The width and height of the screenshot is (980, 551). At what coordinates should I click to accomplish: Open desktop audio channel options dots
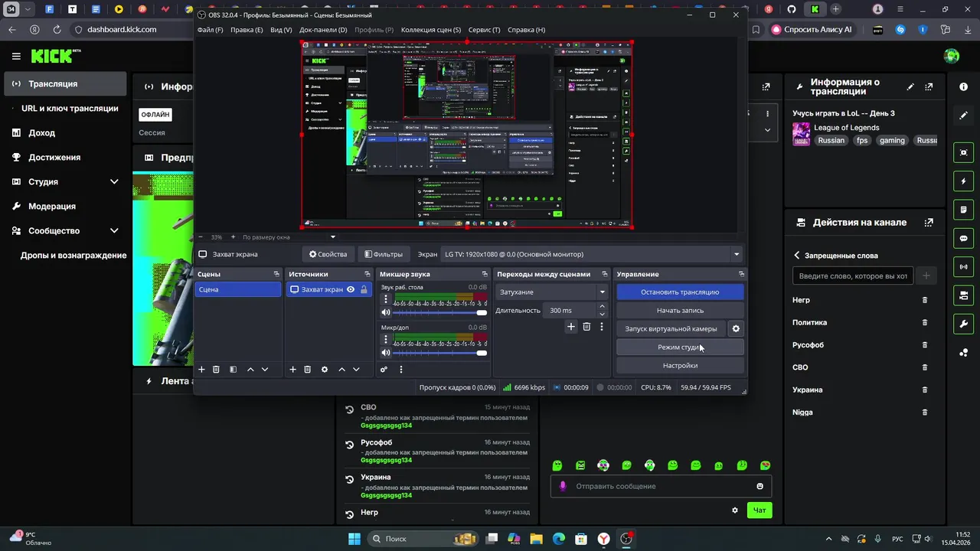pyautogui.click(x=386, y=299)
